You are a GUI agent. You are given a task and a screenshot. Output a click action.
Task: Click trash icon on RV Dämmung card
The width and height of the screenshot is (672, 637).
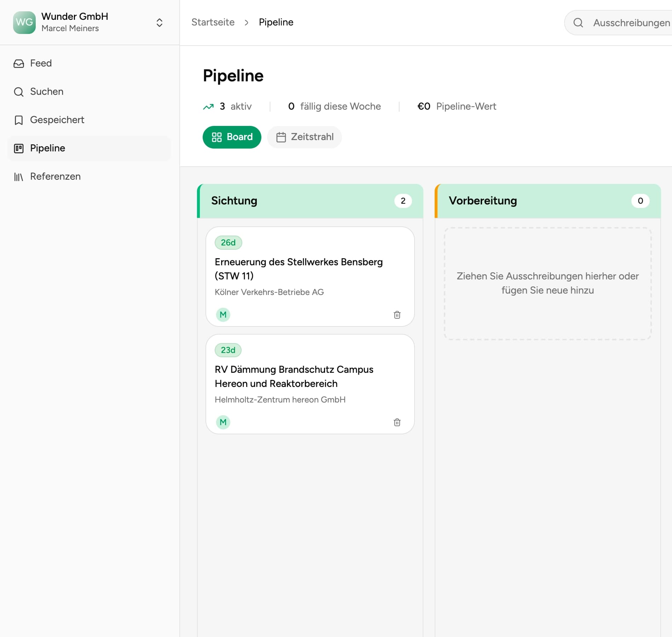[x=397, y=422]
